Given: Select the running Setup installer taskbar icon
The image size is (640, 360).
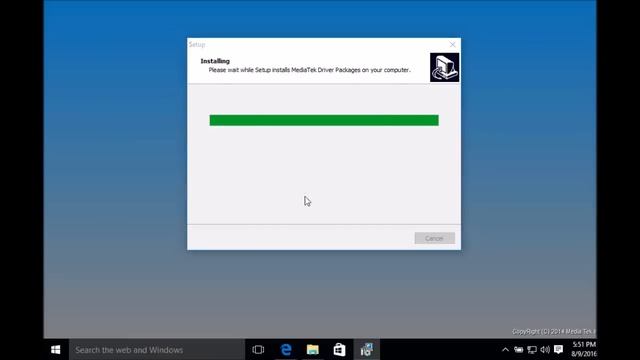Looking at the screenshot, I should pyautogui.click(x=367, y=350).
